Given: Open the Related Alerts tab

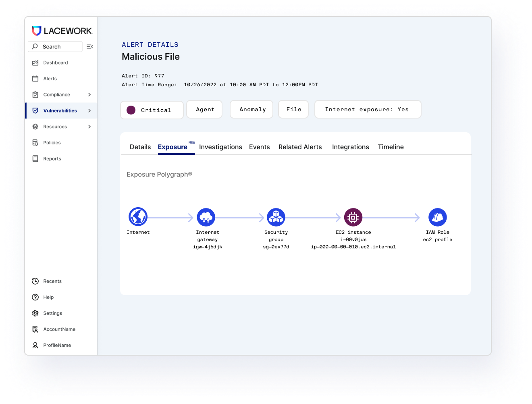Looking at the screenshot, I should [x=300, y=147].
